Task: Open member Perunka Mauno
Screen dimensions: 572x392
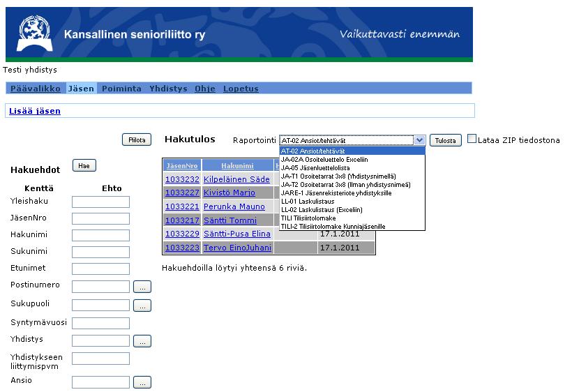Action: [x=234, y=206]
